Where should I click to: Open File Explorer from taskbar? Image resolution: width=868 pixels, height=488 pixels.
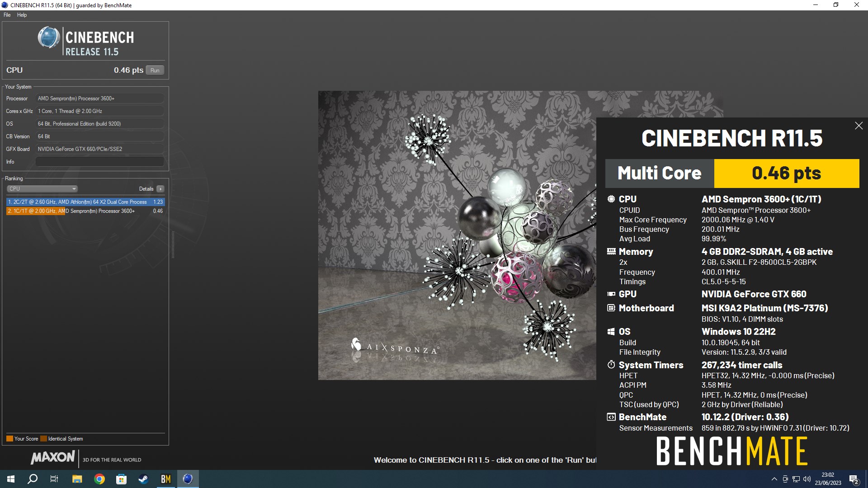pyautogui.click(x=77, y=479)
